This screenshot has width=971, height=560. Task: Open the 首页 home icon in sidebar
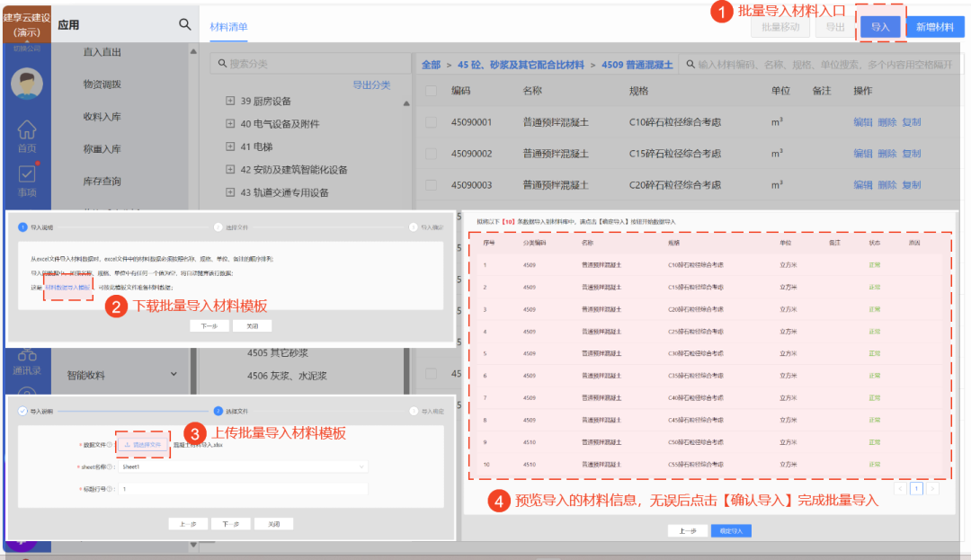pos(27,133)
